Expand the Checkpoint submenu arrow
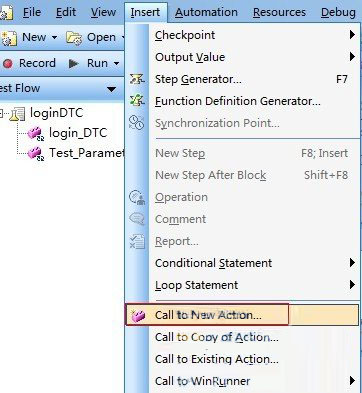The height and width of the screenshot is (393, 362). pyautogui.click(x=352, y=35)
